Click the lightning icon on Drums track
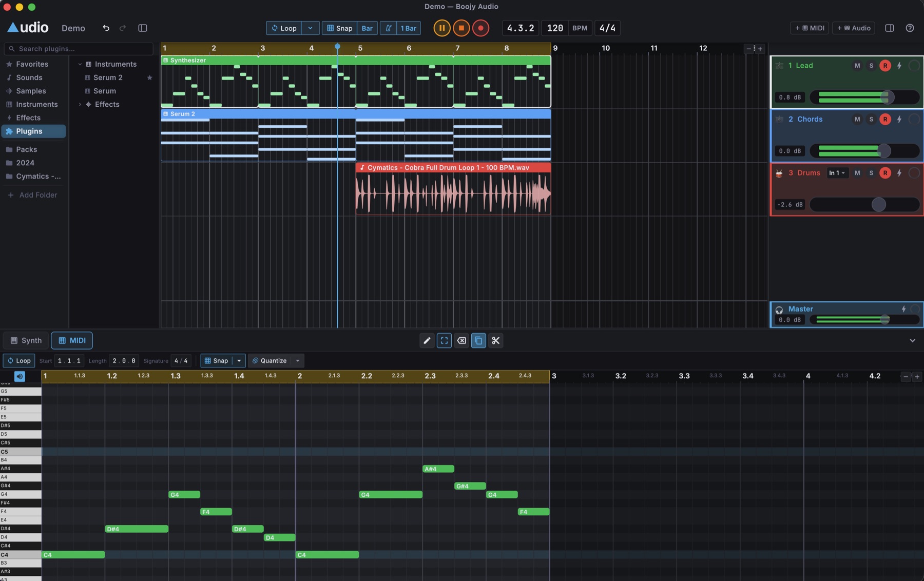This screenshot has width=924, height=581. pyautogui.click(x=899, y=173)
